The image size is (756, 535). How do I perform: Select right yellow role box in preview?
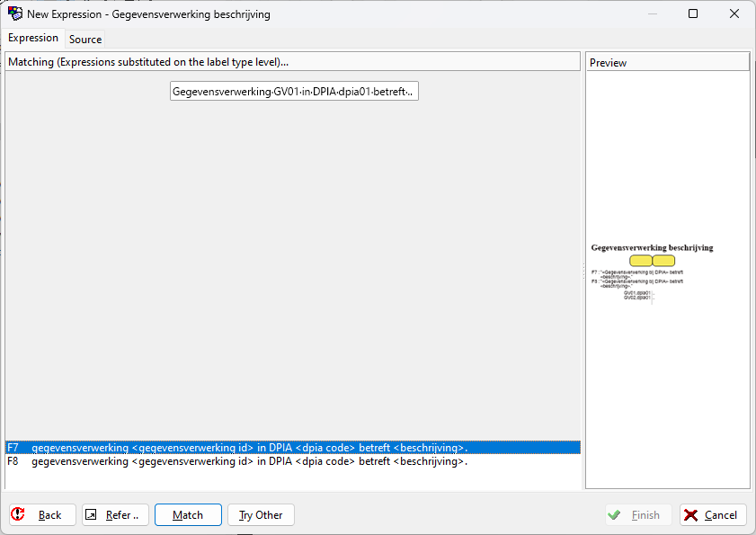663,261
